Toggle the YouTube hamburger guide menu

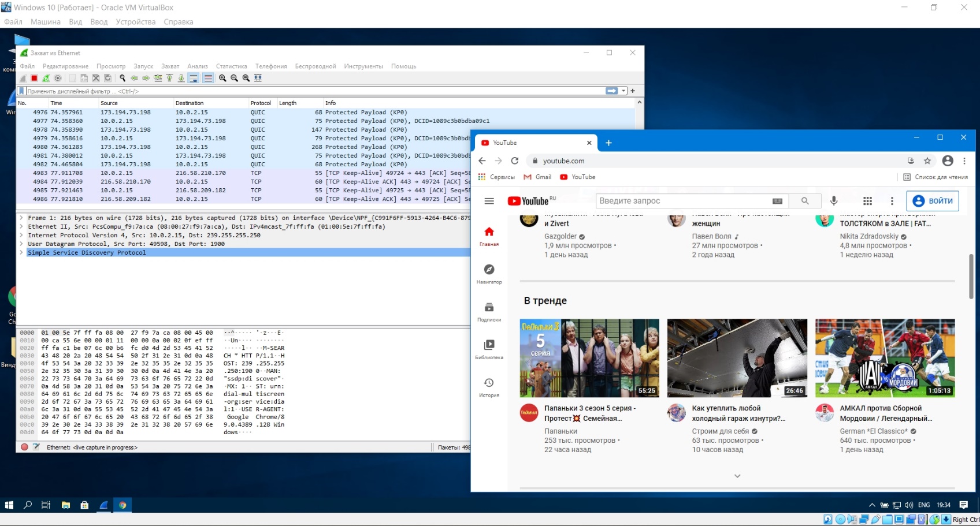489,201
